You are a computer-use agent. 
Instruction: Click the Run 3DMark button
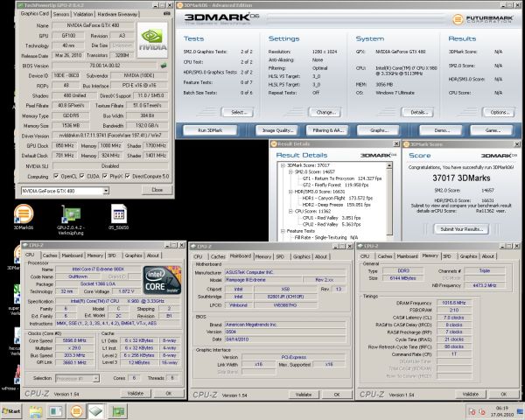(210, 130)
